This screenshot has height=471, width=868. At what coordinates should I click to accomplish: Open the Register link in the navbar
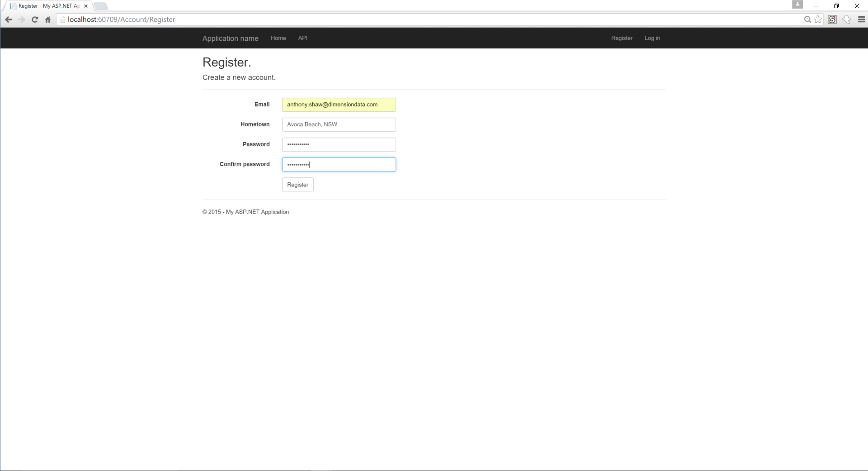[622, 38]
